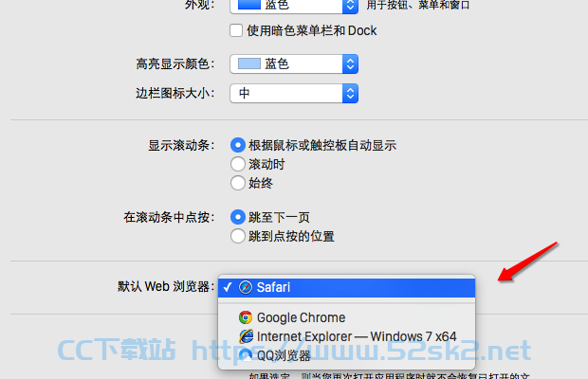Click the Google Chrome icon
Image resolution: width=588 pixels, height=379 pixels.
(x=246, y=317)
